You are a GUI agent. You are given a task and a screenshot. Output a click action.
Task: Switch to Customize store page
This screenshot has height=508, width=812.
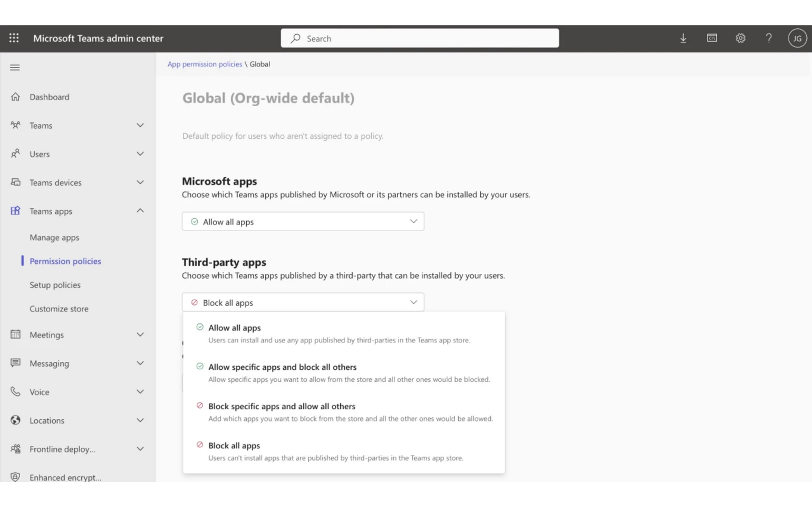click(59, 309)
